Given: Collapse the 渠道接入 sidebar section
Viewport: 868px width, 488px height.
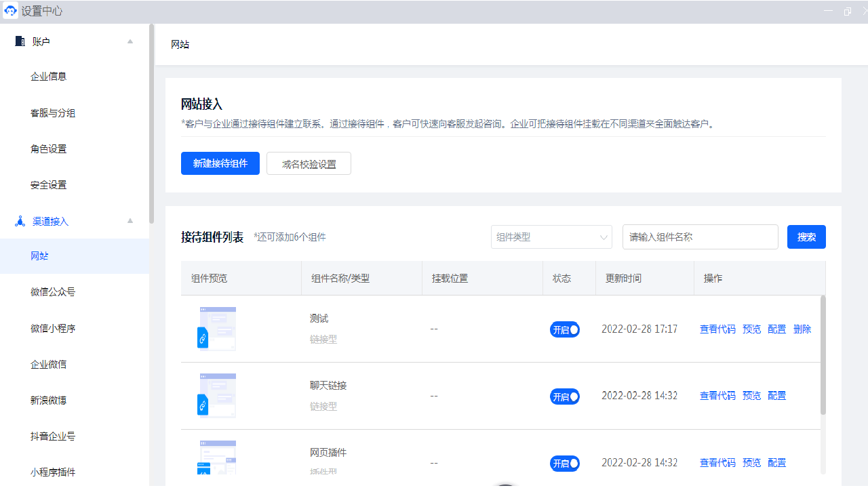Looking at the screenshot, I should coord(130,222).
